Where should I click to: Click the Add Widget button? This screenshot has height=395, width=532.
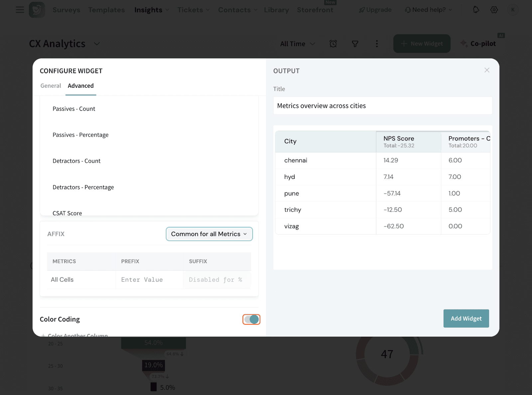466,319
